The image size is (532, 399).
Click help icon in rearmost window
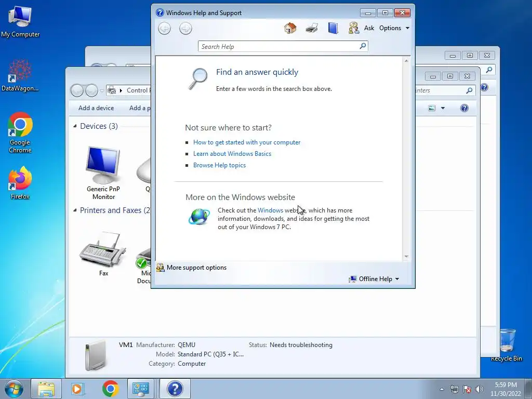pyautogui.click(x=485, y=87)
